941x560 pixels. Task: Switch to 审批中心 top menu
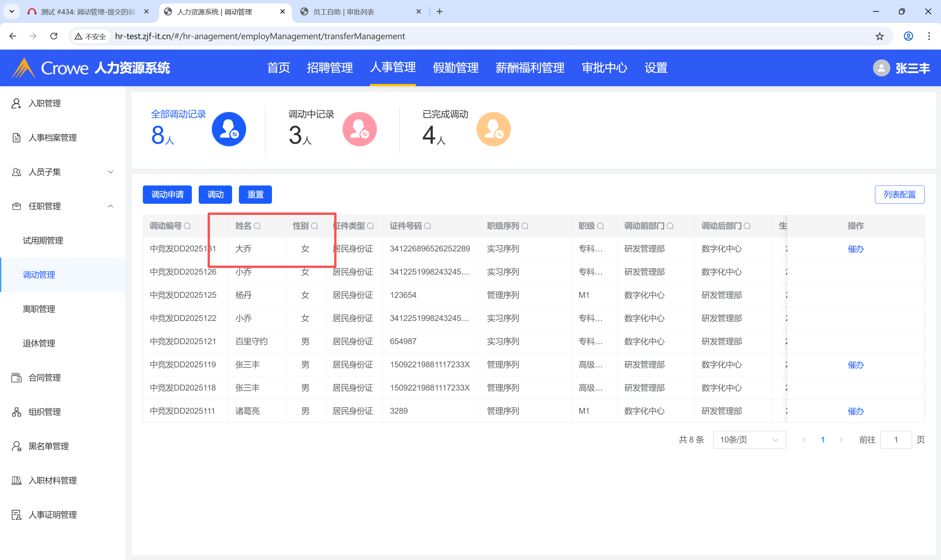(x=604, y=68)
